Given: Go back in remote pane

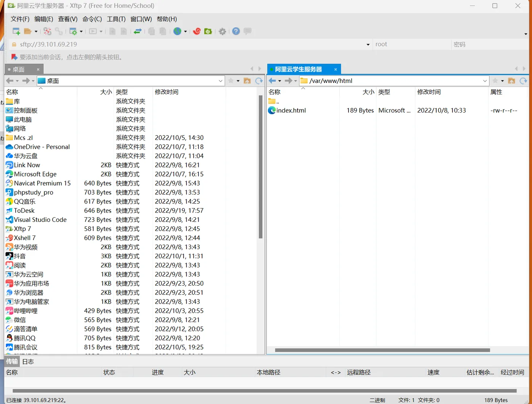Looking at the screenshot, I should (272, 81).
